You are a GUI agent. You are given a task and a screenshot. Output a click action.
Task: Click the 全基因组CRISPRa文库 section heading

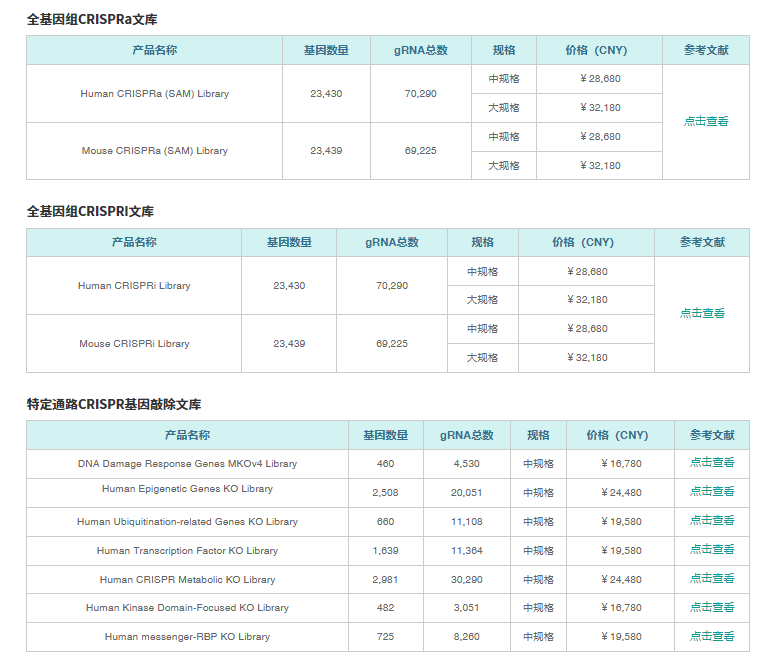point(92,20)
